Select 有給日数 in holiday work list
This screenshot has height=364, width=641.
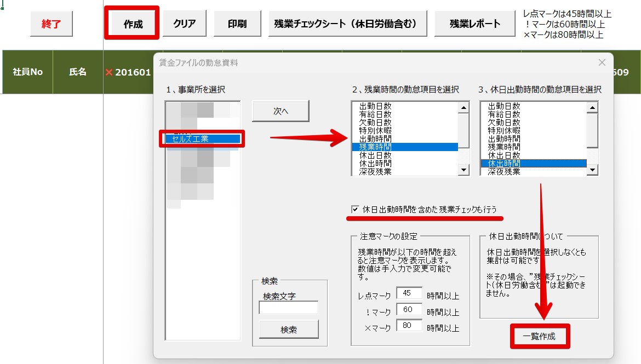point(534,114)
